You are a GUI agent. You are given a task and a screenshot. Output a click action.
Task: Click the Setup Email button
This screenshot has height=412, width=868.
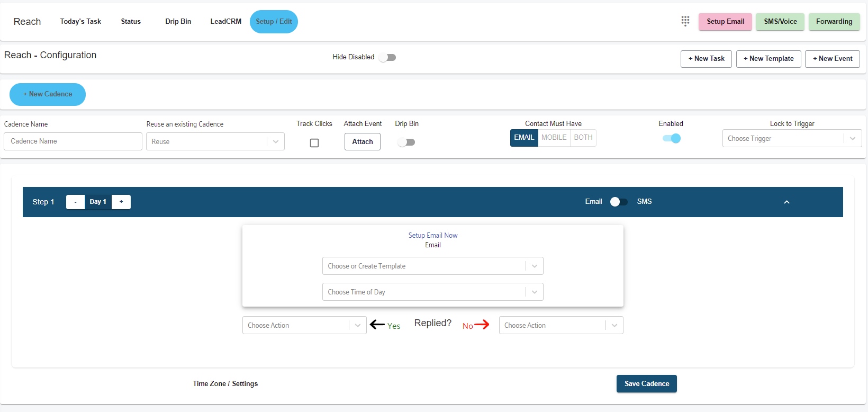725,22
